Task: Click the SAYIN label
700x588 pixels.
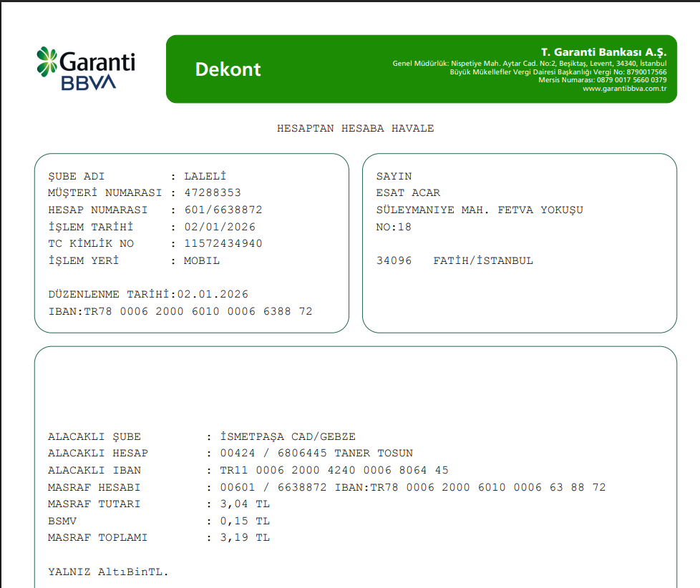Action: 394,176
